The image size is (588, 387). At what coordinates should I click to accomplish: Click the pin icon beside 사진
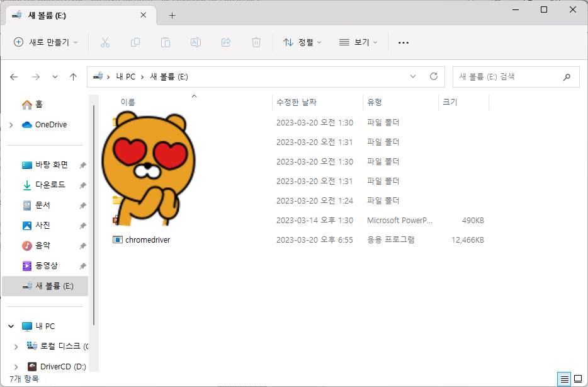(83, 226)
